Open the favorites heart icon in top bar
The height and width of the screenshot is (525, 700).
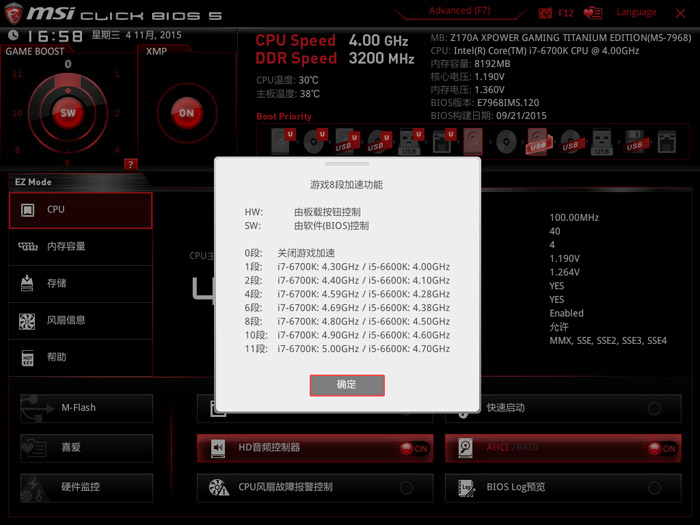pos(594,13)
